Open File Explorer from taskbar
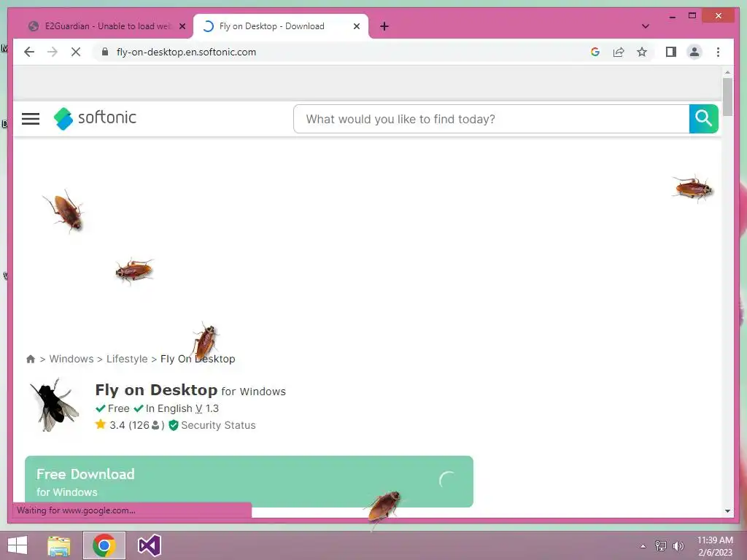Viewport: 747px width, 560px height. click(x=58, y=545)
